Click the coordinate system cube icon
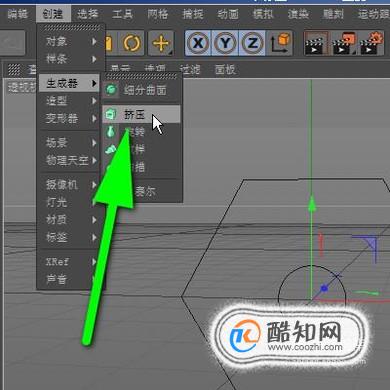The width and height of the screenshot is (390, 390). [x=279, y=43]
